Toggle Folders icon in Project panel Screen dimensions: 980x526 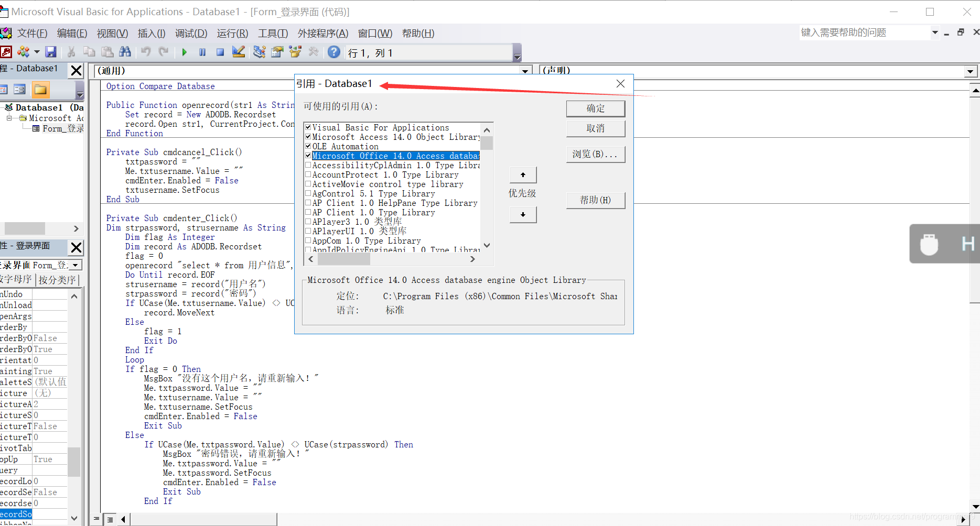(x=40, y=89)
